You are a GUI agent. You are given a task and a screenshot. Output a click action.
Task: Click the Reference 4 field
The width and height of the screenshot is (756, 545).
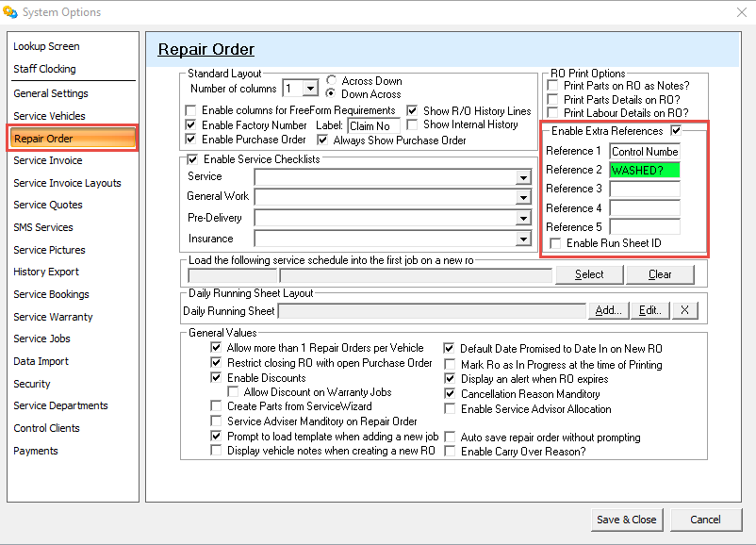point(645,208)
